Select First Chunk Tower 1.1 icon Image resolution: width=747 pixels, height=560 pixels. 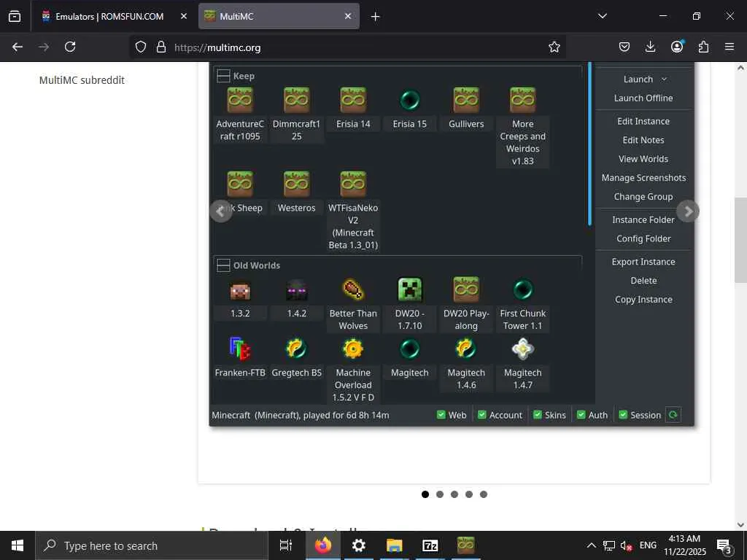(522, 289)
